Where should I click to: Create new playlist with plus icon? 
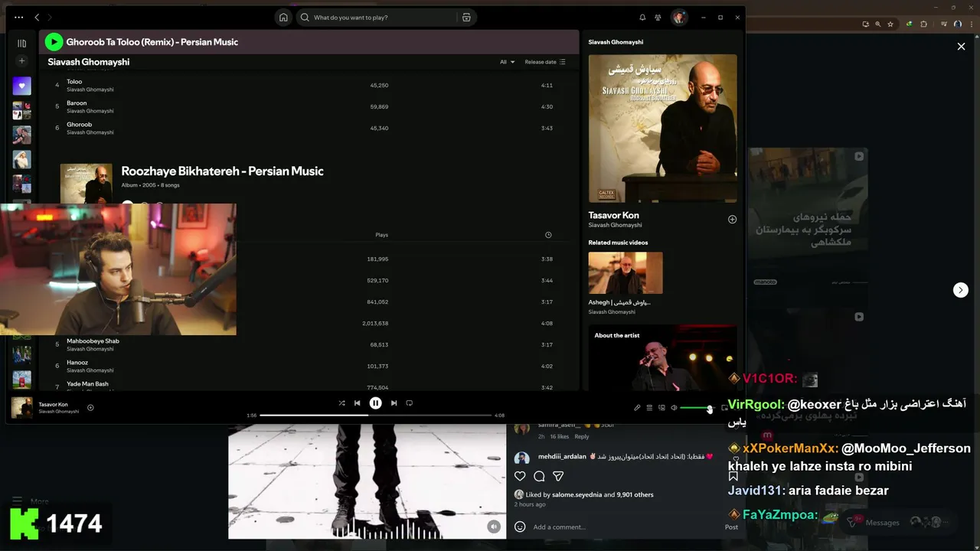[x=21, y=61]
